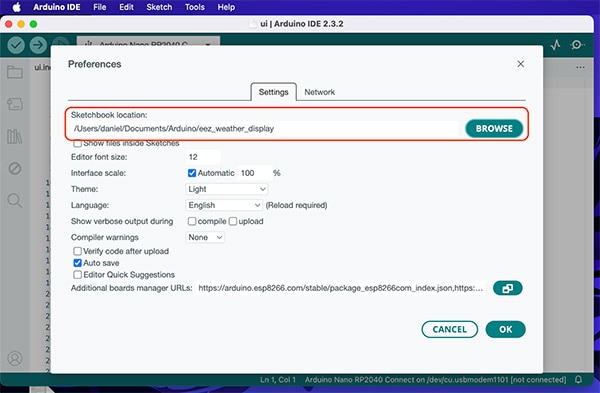Close the Preferences dialog with X
This screenshot has height=393, width=600.
pos(520,64)
